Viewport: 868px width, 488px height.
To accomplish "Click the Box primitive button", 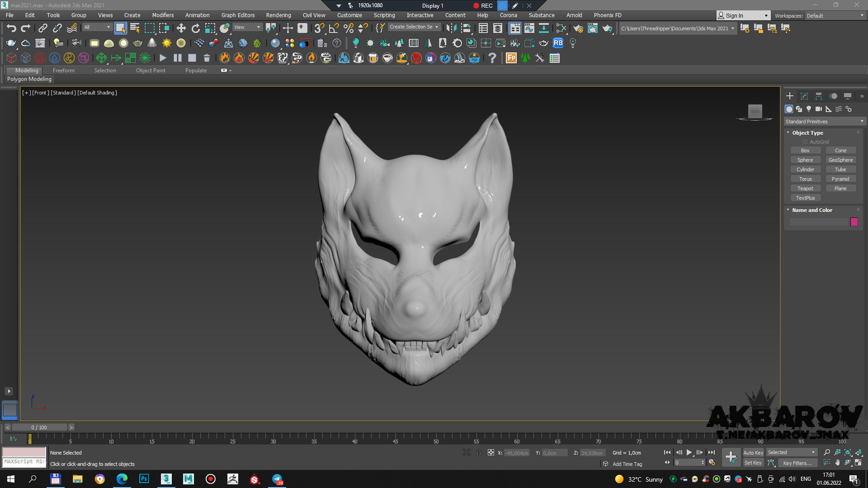I will (805, 150).
